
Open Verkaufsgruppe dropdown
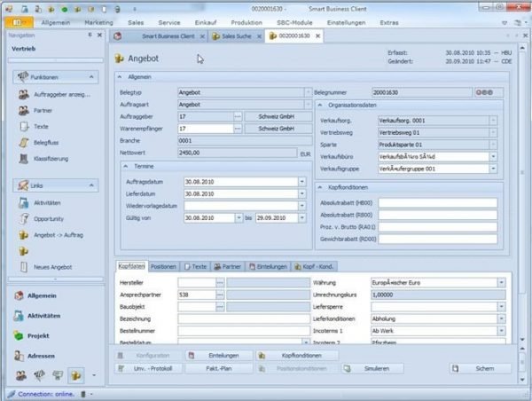point(493,169)
